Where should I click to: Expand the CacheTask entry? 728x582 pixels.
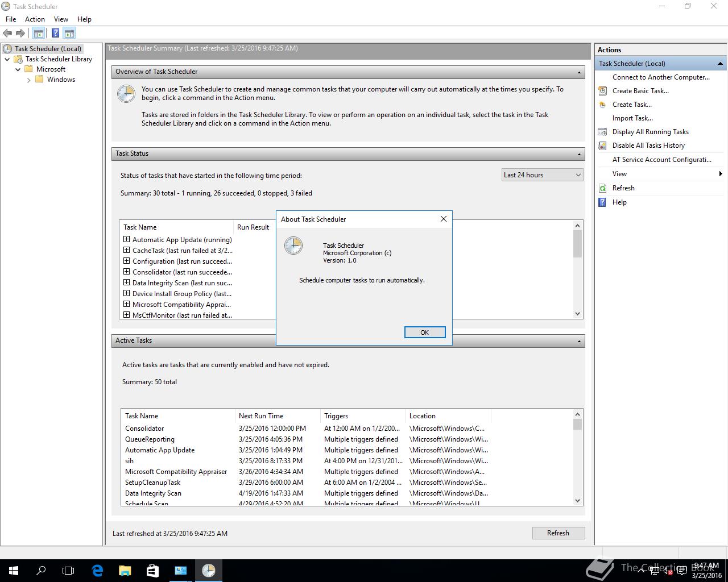pos(126,250)
